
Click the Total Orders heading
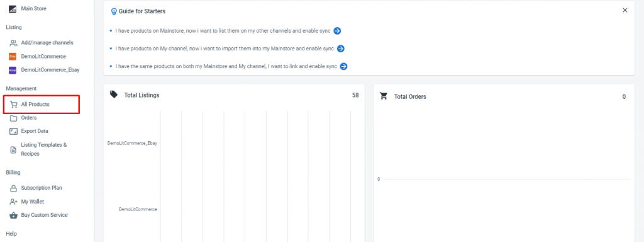[410, 96]
